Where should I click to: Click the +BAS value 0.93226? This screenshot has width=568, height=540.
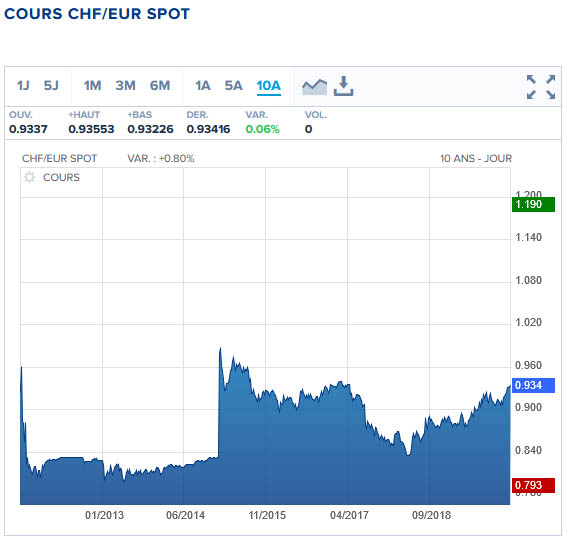pyautogui.click(x=150, y=129)
